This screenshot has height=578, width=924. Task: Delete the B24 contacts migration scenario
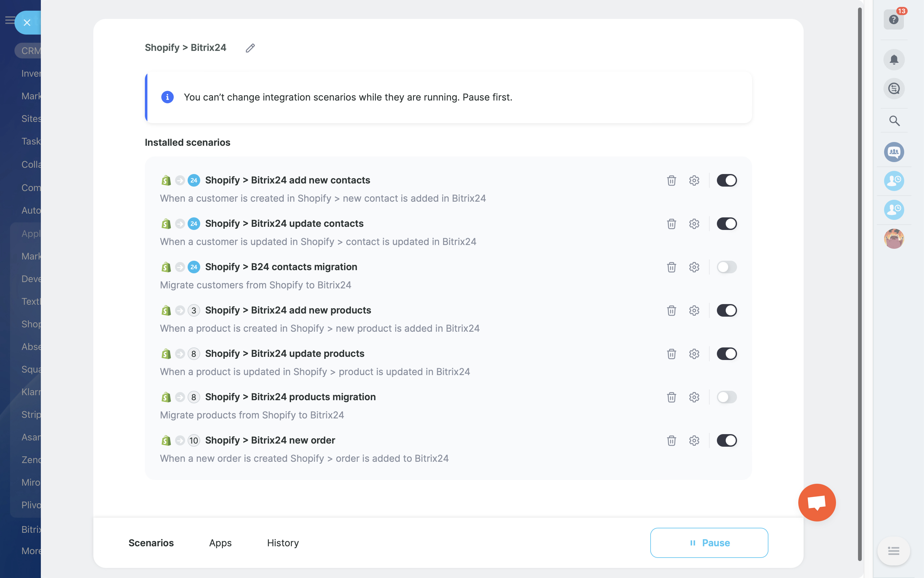click(x=671, y=267)
